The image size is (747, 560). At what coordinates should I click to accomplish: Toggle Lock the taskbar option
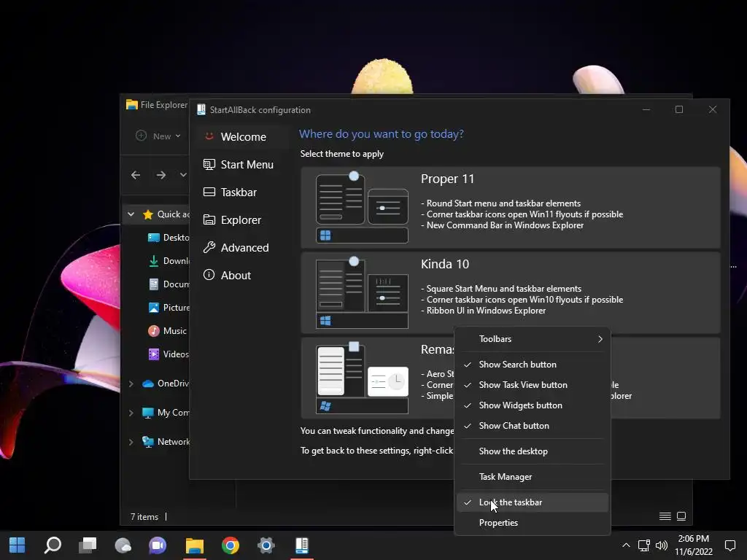click(x=532, y=502)
